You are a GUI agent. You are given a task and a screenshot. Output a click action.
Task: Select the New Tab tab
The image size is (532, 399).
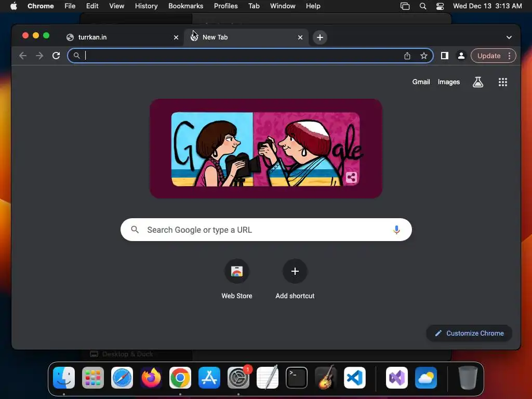pyautogui.click(x=246, y=37)
